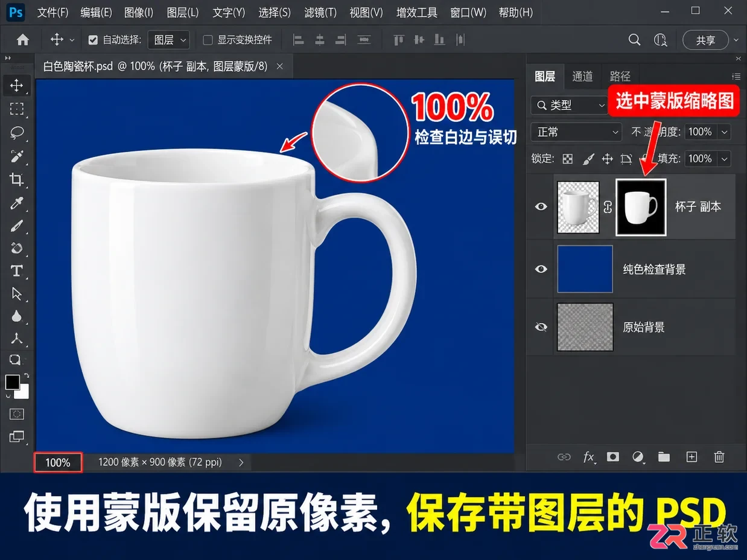Delete layer with trash icon
The image size is (747, 560).
[719, 457]
